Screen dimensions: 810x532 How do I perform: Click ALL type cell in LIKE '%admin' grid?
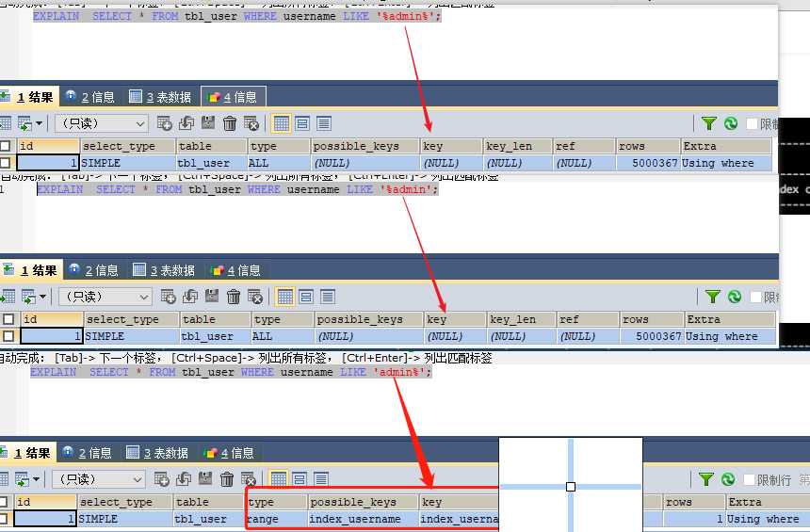(282, 336)
